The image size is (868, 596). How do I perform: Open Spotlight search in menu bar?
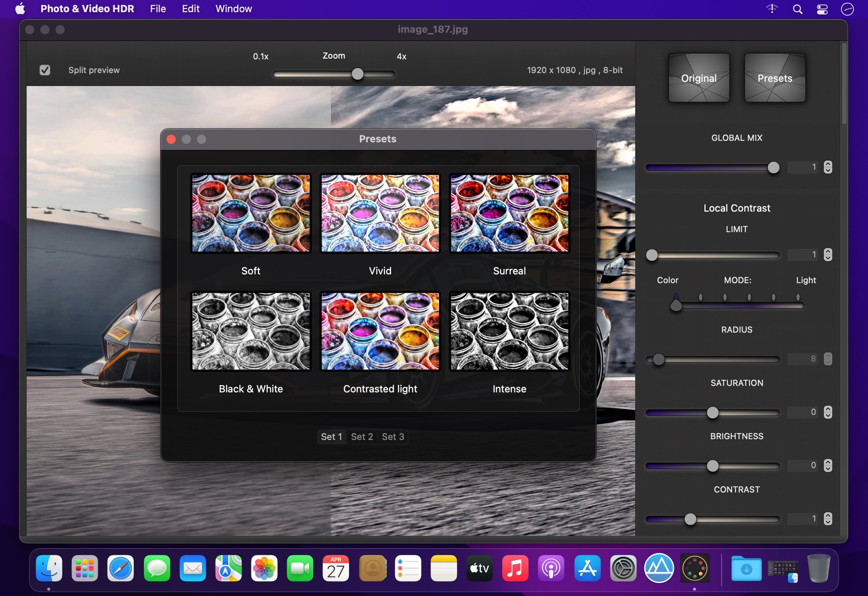point(798,9)
